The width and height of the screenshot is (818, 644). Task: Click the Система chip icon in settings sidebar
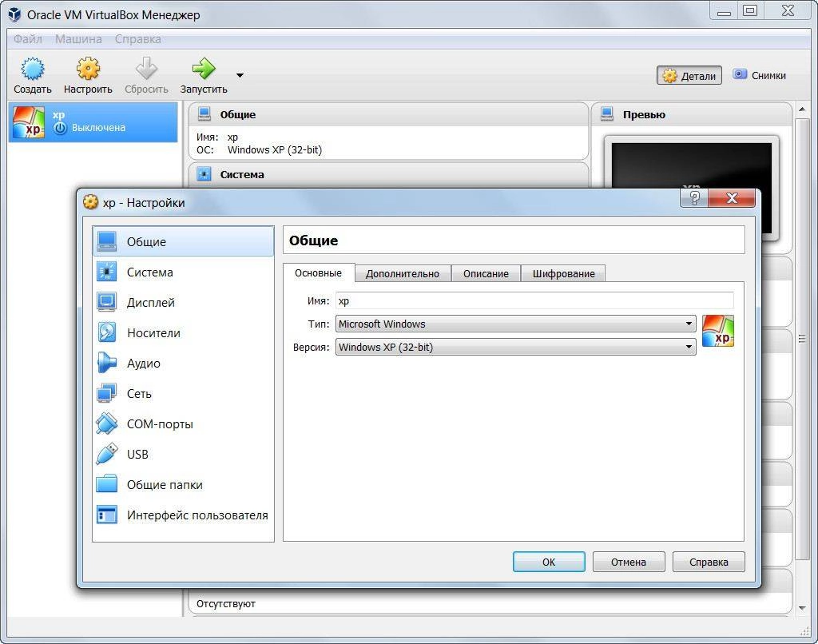(x=107, y=272)
